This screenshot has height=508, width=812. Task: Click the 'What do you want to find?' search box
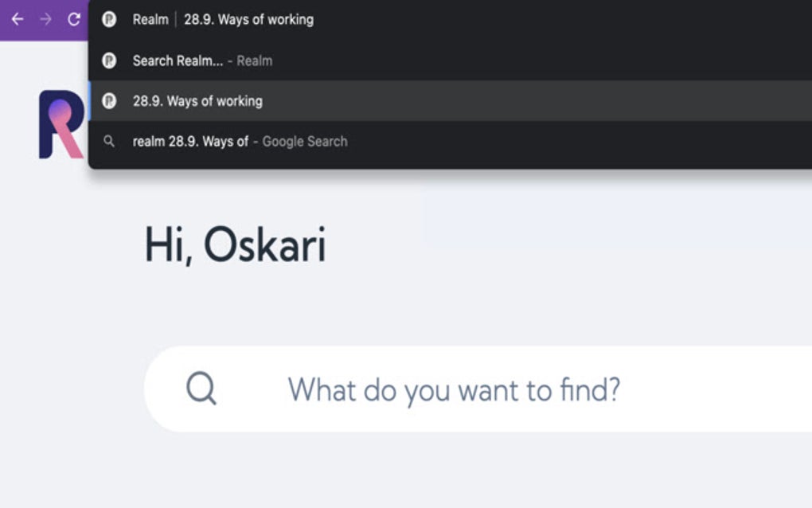pos(454,390)
